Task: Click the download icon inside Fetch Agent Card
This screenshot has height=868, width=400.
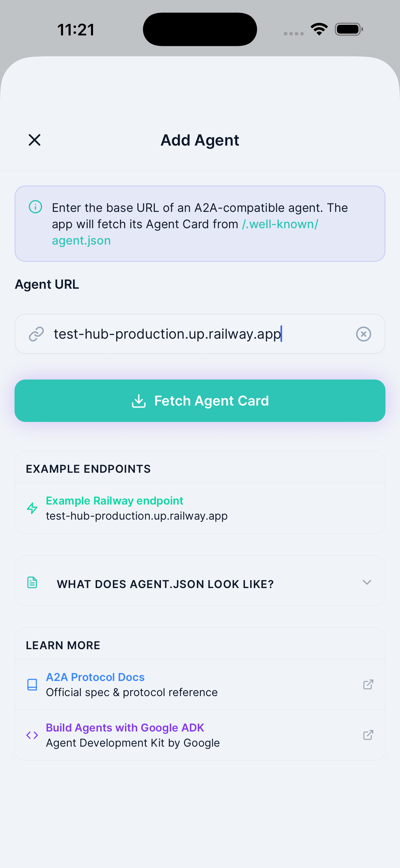Action: 138,401
